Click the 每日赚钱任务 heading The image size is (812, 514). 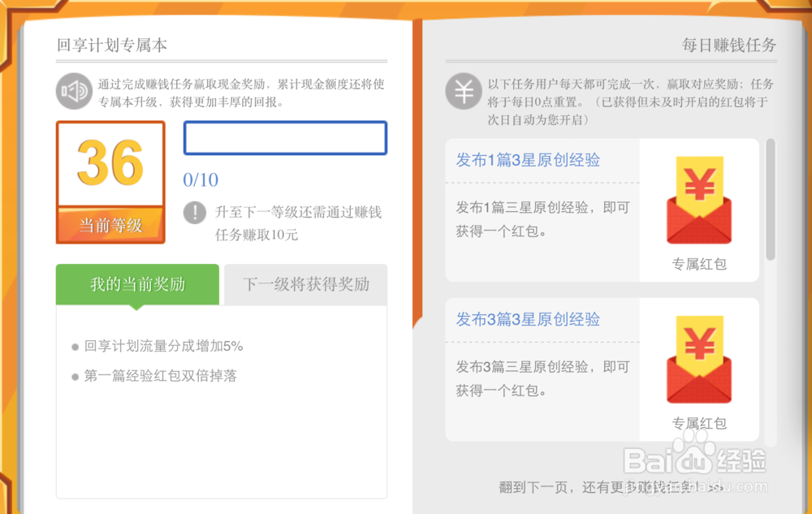point(728,46)
